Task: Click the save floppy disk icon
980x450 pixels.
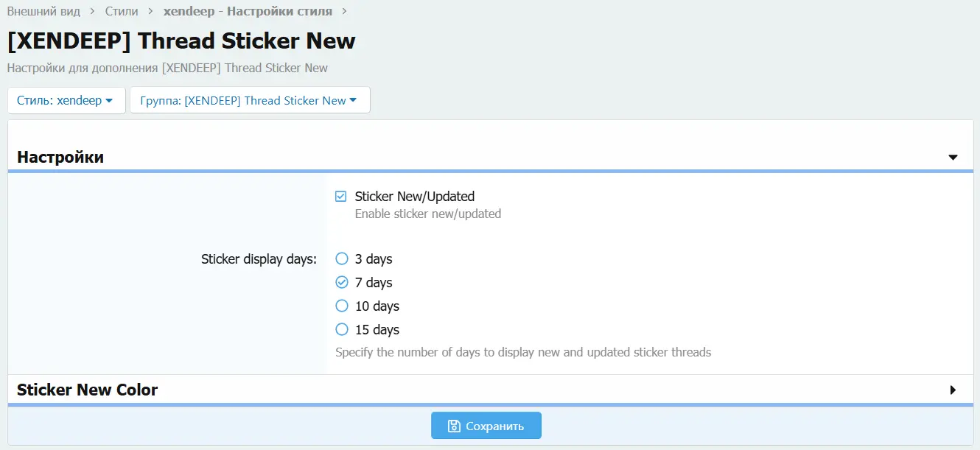Action: 455,426
